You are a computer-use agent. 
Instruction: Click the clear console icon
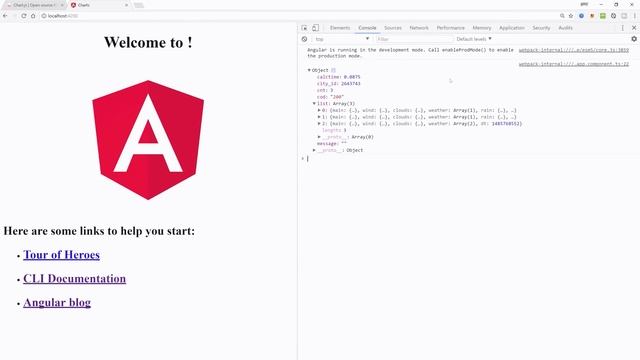point(304,39)
